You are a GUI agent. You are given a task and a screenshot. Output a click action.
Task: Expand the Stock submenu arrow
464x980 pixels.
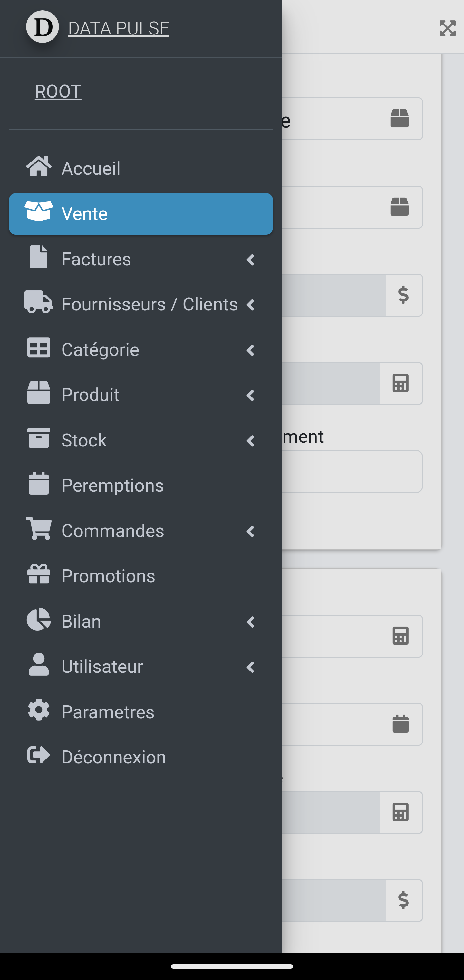(x=250, y=441)
